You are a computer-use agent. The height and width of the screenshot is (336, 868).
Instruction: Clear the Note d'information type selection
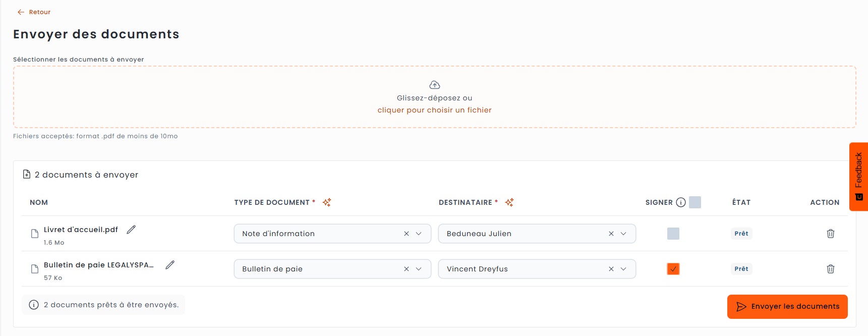pyautogui.click(x=407, y=234)
